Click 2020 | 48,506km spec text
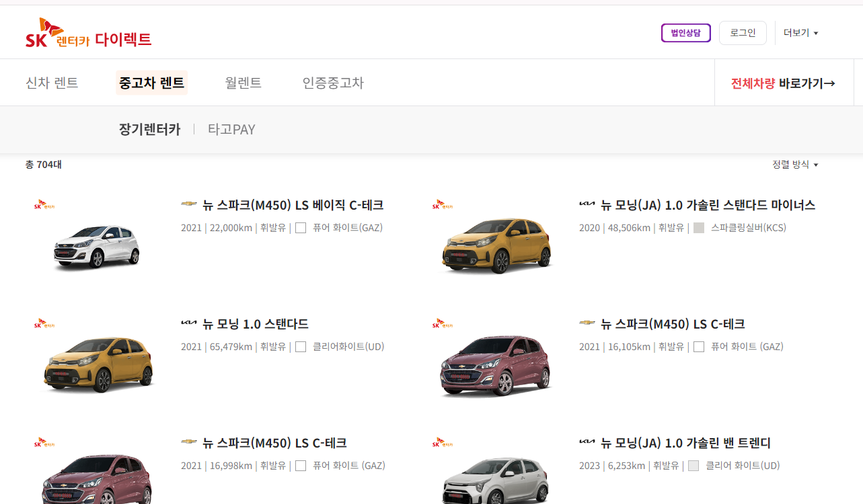This screenshot has height=504, width=863. pyautogui.click(x=615, y=228)
